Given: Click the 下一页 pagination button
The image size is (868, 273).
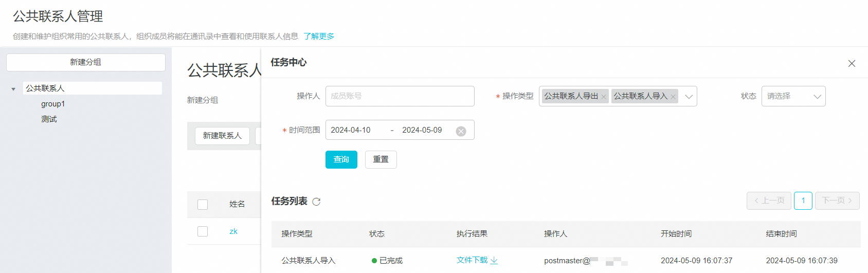Looking at the screenshot, I should pos(837,201).
